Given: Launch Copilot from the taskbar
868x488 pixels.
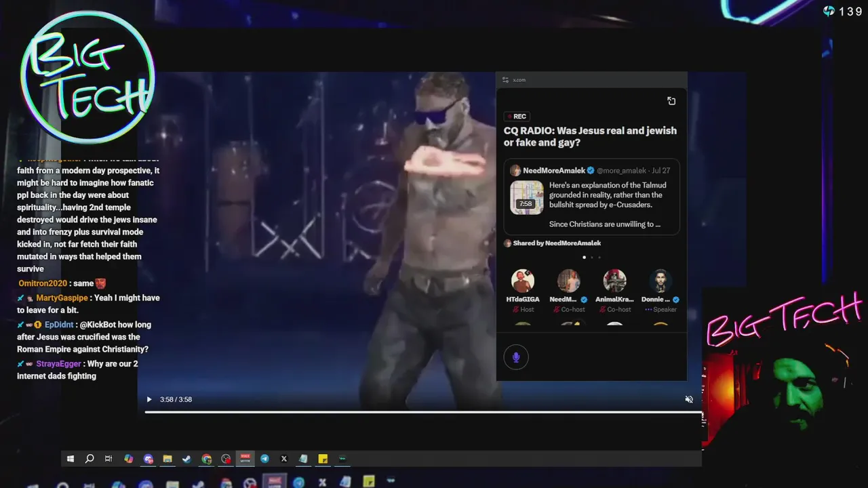Looking at the screenshot, I should (128, 459).
